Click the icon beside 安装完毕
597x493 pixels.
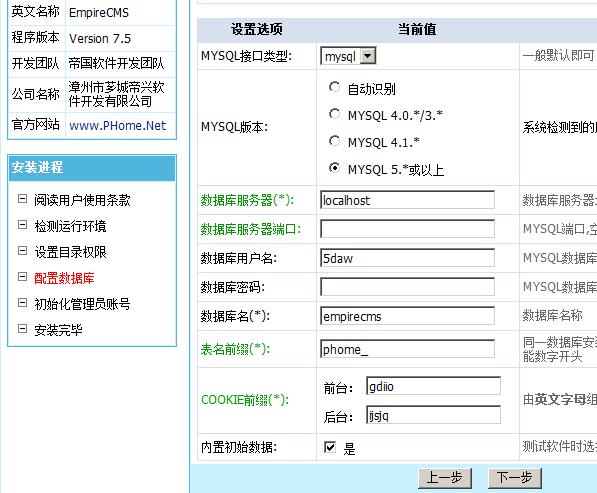[22, 329]
